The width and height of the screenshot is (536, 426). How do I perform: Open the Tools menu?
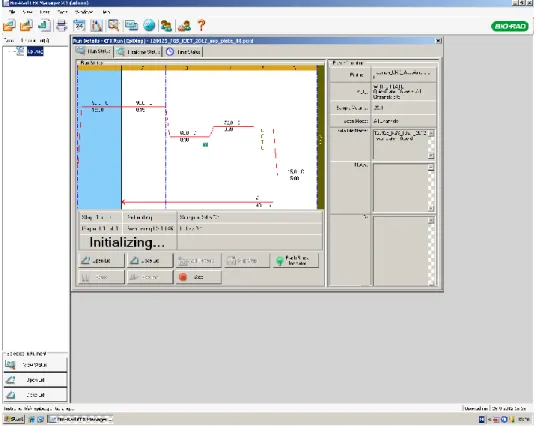pos(62,12)
